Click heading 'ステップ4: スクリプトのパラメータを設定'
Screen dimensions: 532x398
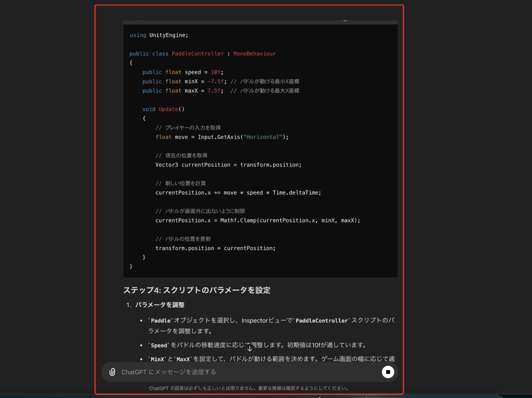(197, 290)
